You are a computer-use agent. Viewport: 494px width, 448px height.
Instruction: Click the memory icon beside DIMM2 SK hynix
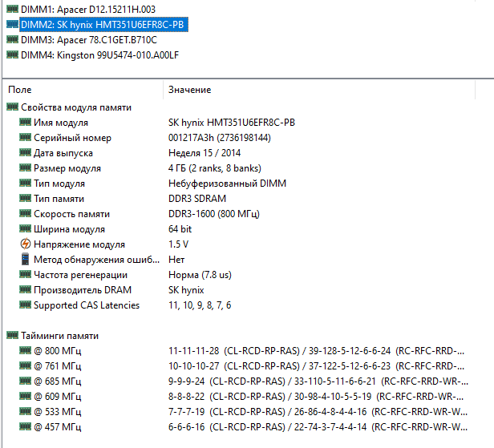[12, 24]
